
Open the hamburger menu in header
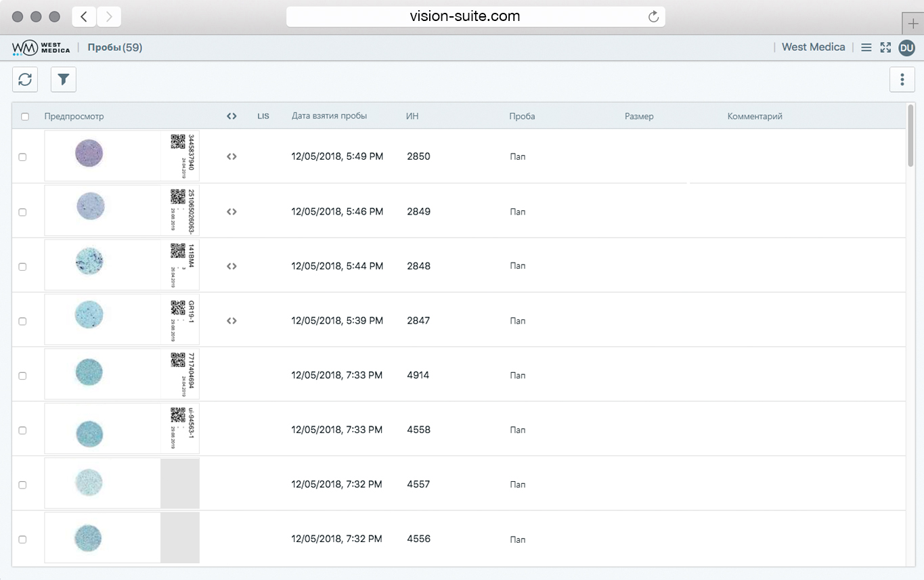click(x=866, y=47)
